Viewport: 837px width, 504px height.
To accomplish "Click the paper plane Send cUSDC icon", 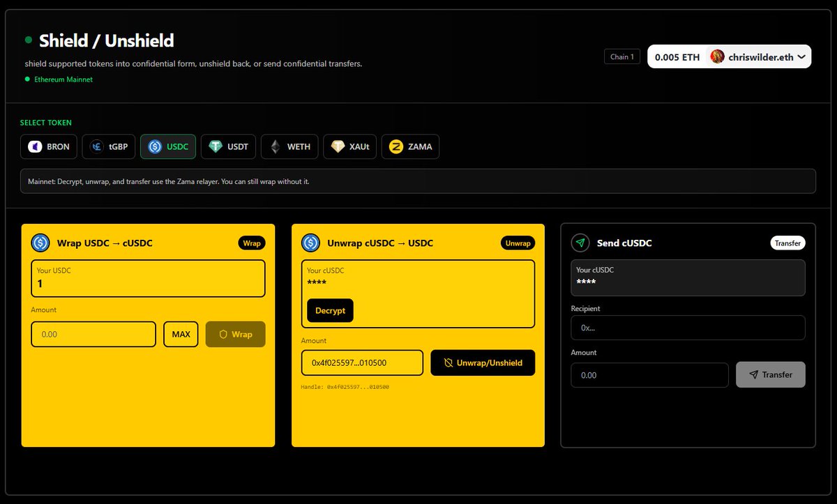I will click(580, 243).
